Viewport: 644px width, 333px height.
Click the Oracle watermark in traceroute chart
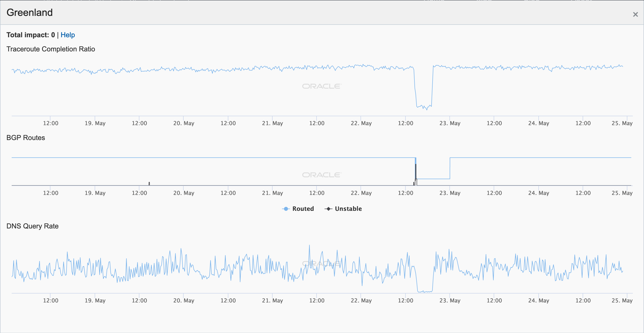pyautogui.click(x=322, y=86)
